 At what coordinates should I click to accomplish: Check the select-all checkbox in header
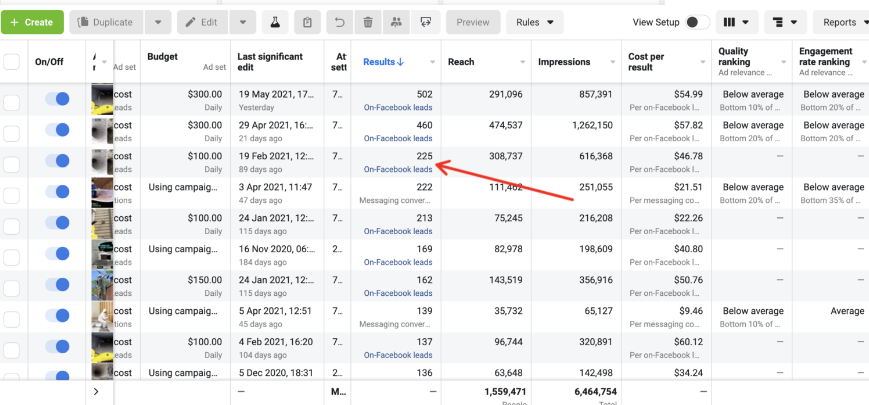pyautogui.click(x=12, y=62)
